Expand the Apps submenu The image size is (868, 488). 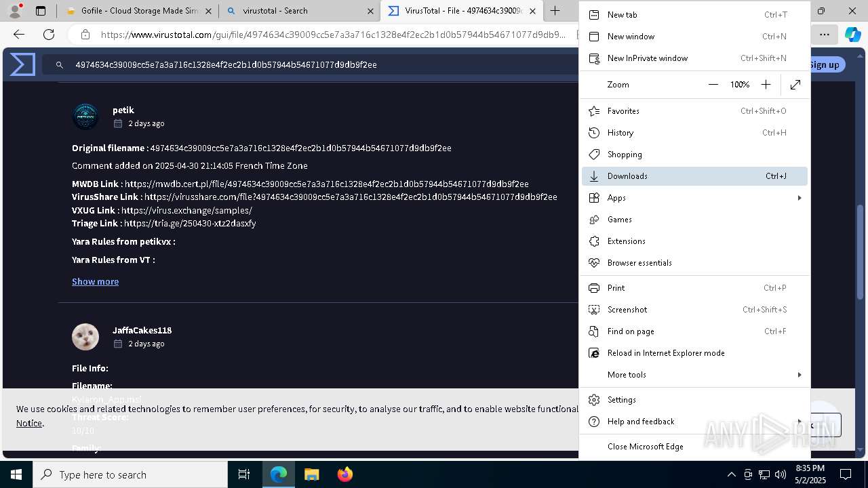click(694, 198)
